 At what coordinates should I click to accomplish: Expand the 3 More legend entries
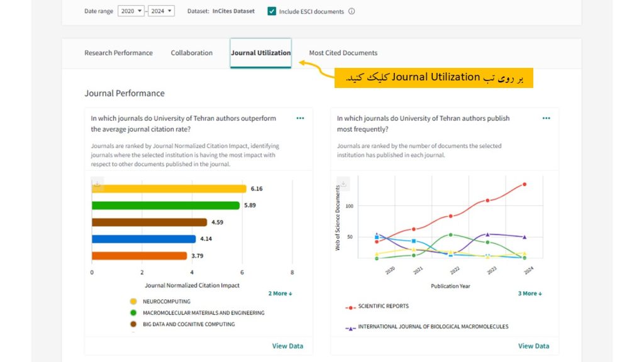[530, 293]
